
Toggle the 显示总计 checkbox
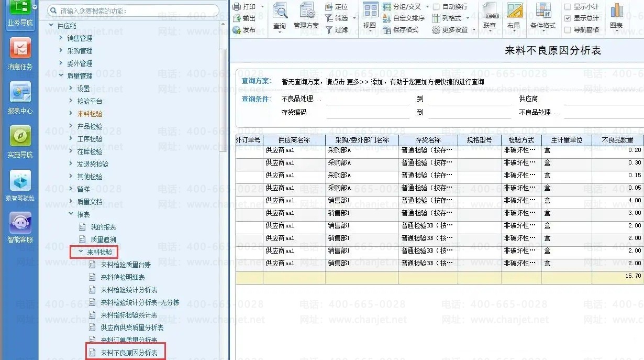click(568, 18)
